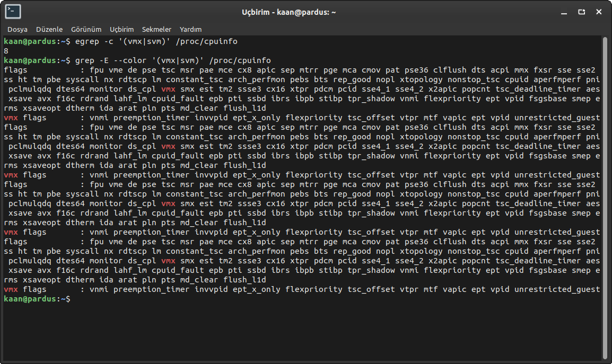This screenshot has width=612, height=364.
Task: Open the Dosya menu
Action: (18, 30)
